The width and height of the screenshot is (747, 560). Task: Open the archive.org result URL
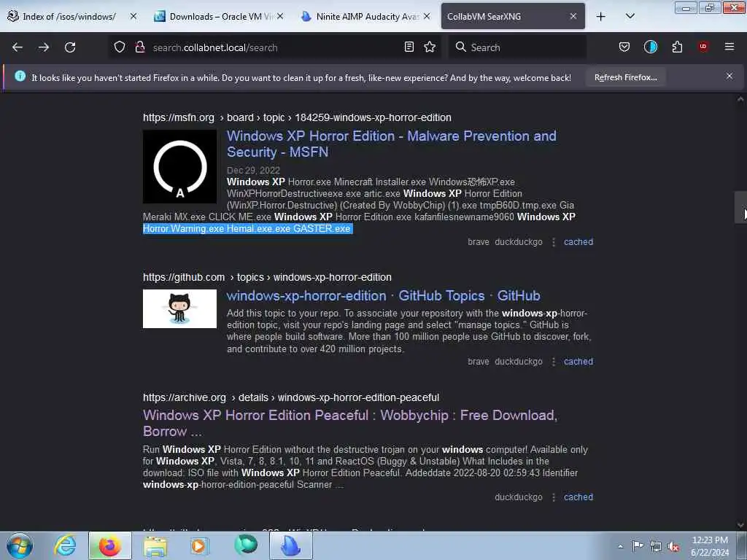(290, 397)
